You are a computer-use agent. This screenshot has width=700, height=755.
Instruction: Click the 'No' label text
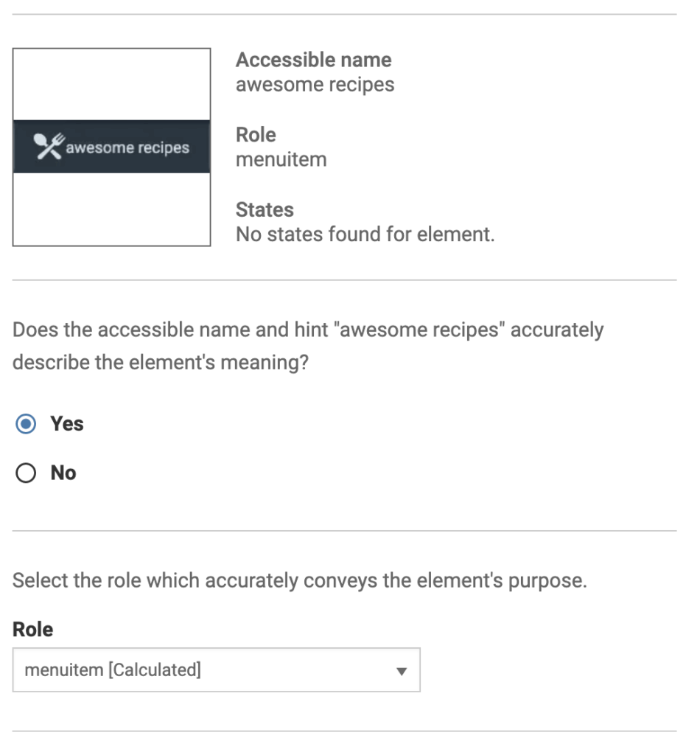63,473
